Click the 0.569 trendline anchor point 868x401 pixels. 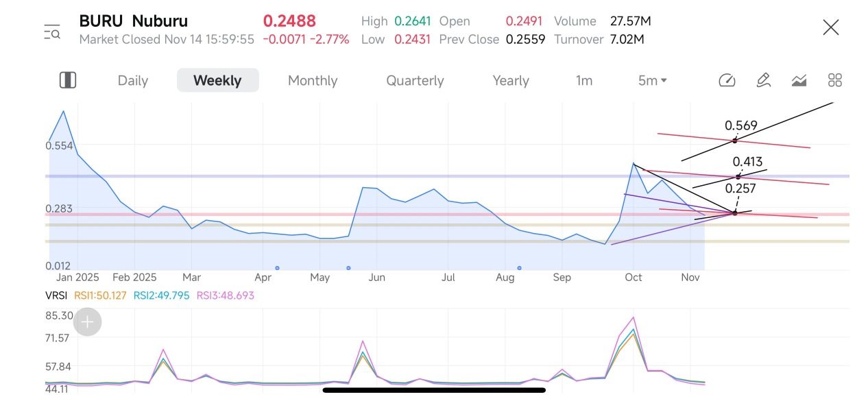735,141
